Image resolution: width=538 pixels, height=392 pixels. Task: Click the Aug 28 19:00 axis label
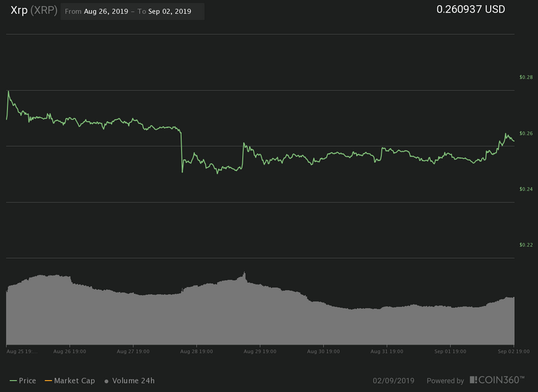click(196, 352)
